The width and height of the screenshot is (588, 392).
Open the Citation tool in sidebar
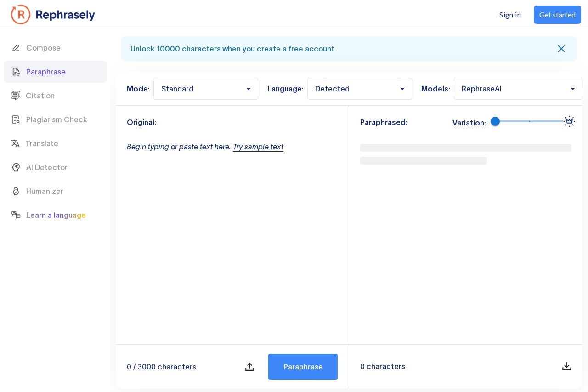[40, 96]
